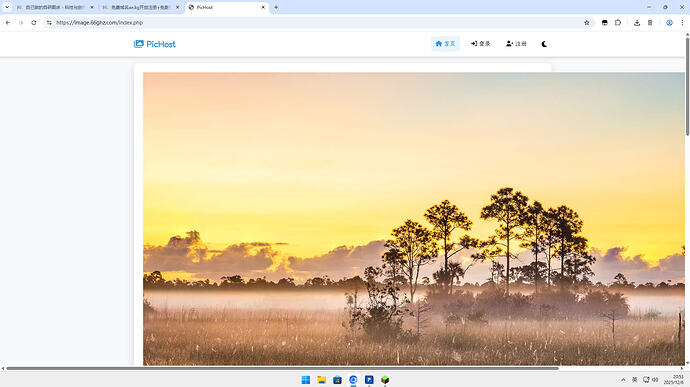Expand the tab search dropdown arrow
Viewport: 690px width, 387px height.
[x=7, y=7]
